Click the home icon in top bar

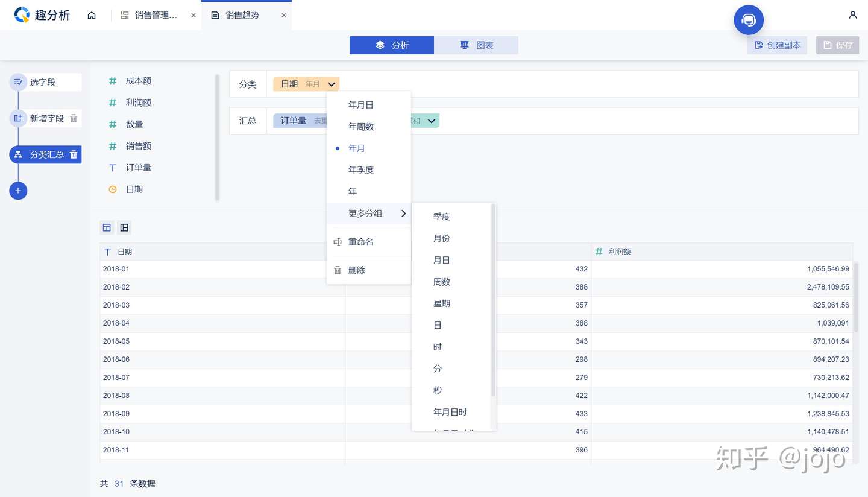(x=92, y=15)
